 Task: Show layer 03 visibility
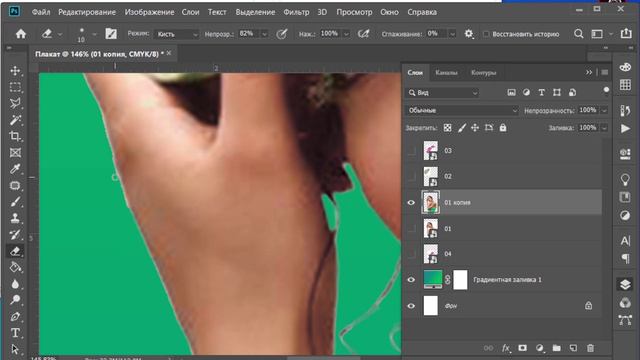click(411, 151)
